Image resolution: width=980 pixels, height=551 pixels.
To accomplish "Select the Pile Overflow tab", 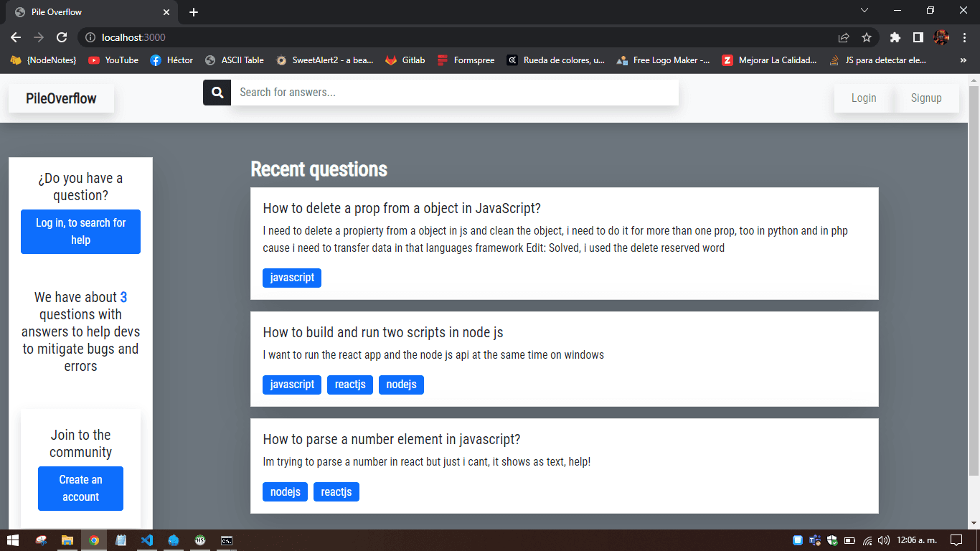I will [92, 12].
